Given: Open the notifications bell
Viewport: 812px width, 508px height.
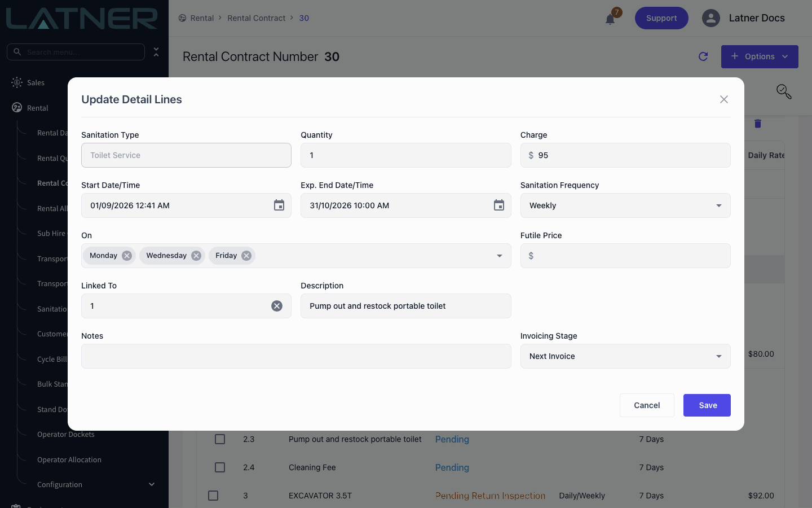Looking at the screenshot, I should pos(610,19).
